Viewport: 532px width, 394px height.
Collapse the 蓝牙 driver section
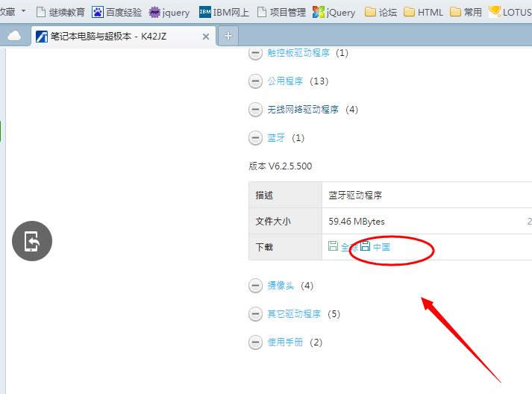pyautogui.click(x=256, y=138)
